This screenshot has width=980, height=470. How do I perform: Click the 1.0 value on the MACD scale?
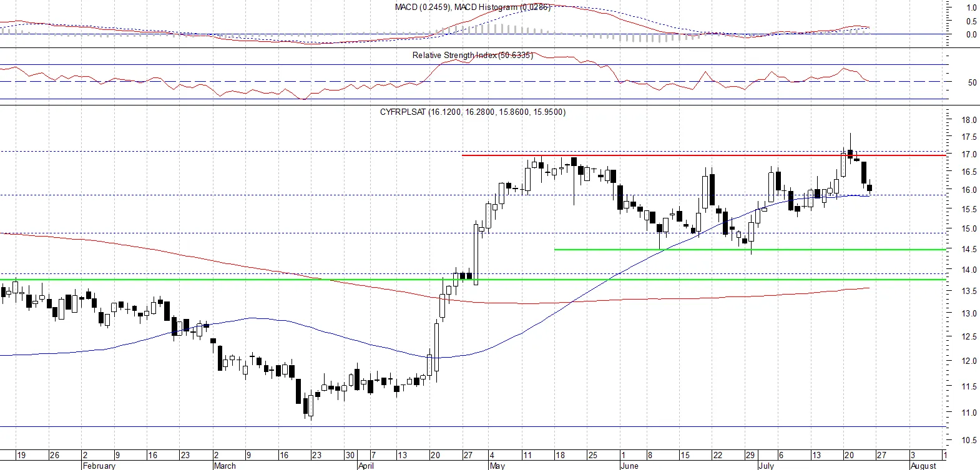tap(972, 8)
